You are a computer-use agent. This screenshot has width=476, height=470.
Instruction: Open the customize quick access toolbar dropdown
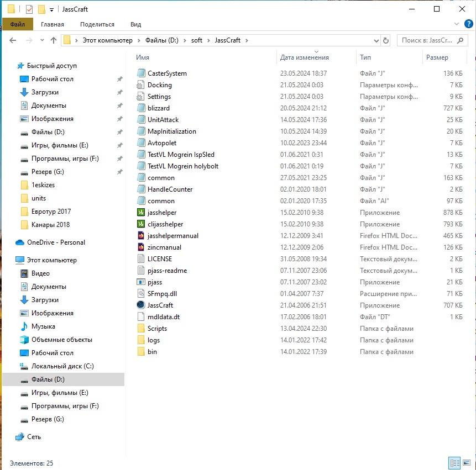[x=51, y=10]
